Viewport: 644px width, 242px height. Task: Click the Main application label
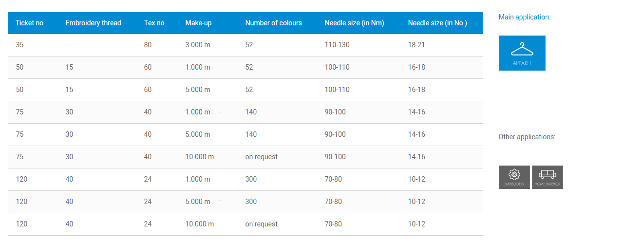pos(524,17)
